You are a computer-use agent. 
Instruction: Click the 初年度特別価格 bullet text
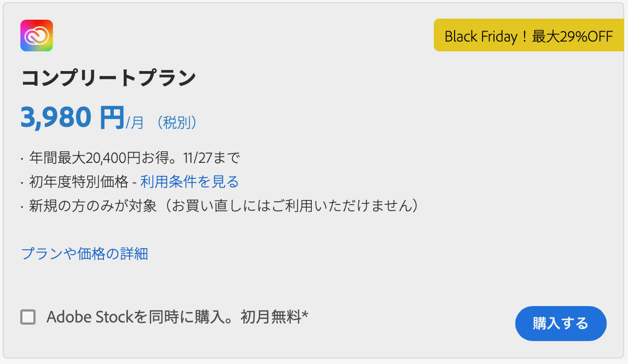click(x=79, y=181)
